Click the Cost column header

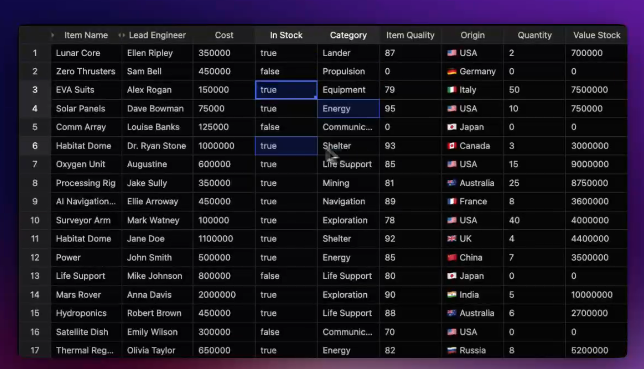click(224, 35)
